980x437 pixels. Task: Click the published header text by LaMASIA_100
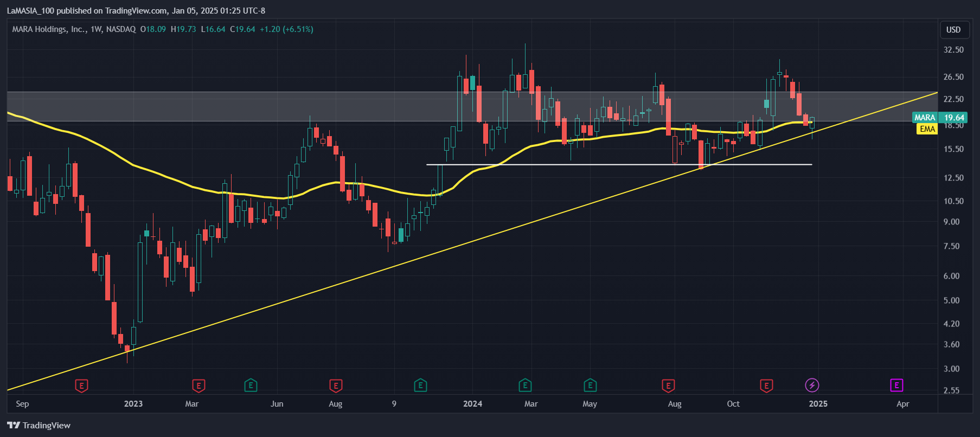136,10
